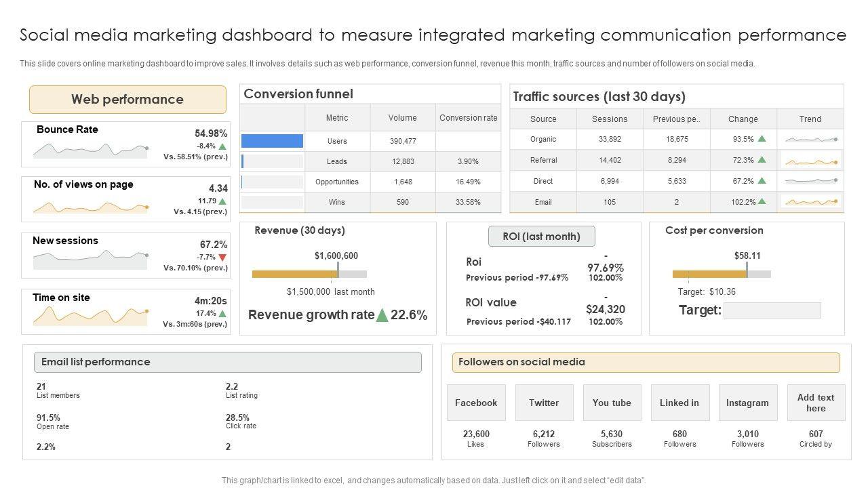Click the green arrow in views on page
868x488 pixels.
[x=222, y=201]
